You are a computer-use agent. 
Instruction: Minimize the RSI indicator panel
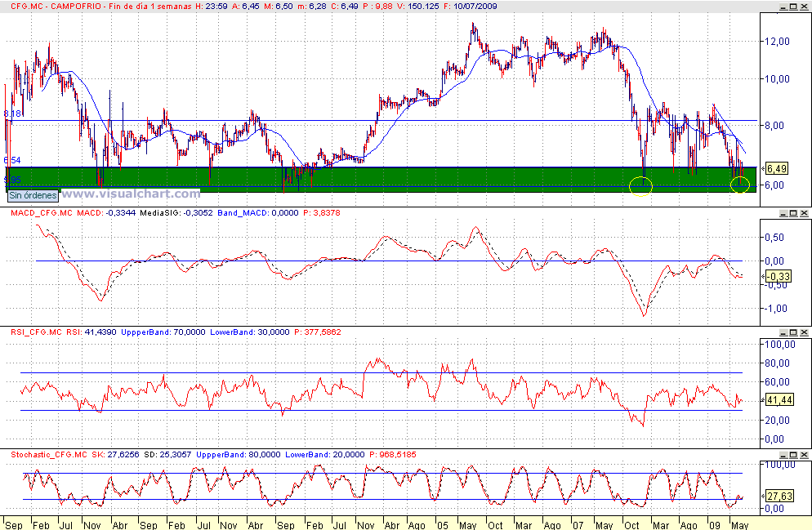(783, 332)
